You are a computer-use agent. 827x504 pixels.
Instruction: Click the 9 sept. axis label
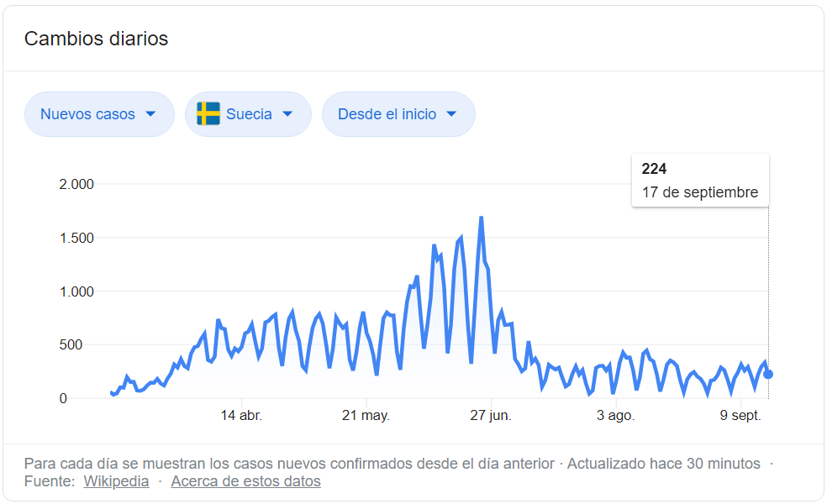pyautogui.click(x=740, y=416)
